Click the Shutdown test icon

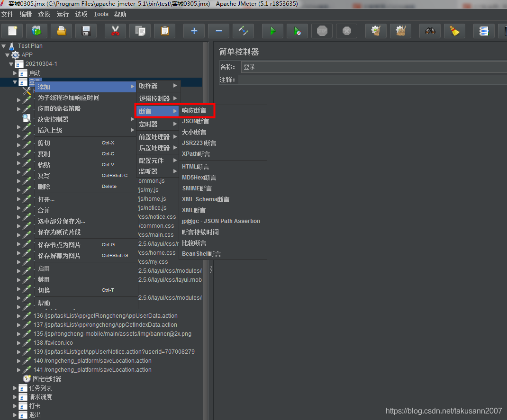click(x=347, y=31)
